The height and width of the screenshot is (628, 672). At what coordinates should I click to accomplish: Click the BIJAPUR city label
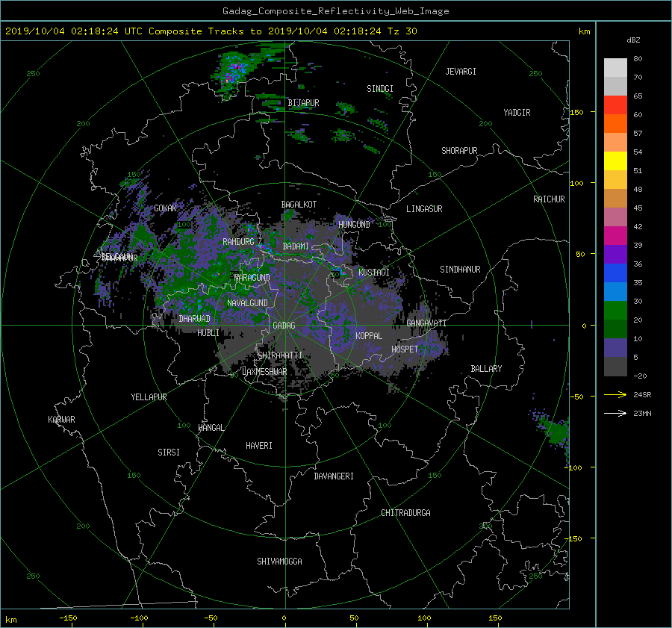[x=303, y=103]
